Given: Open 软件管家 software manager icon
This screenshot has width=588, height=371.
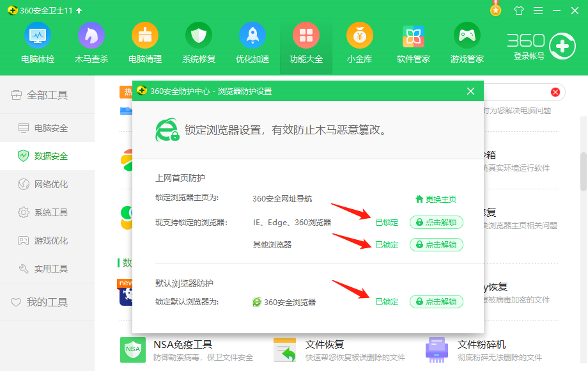Looking at the screenshot, I should point(414,36).
